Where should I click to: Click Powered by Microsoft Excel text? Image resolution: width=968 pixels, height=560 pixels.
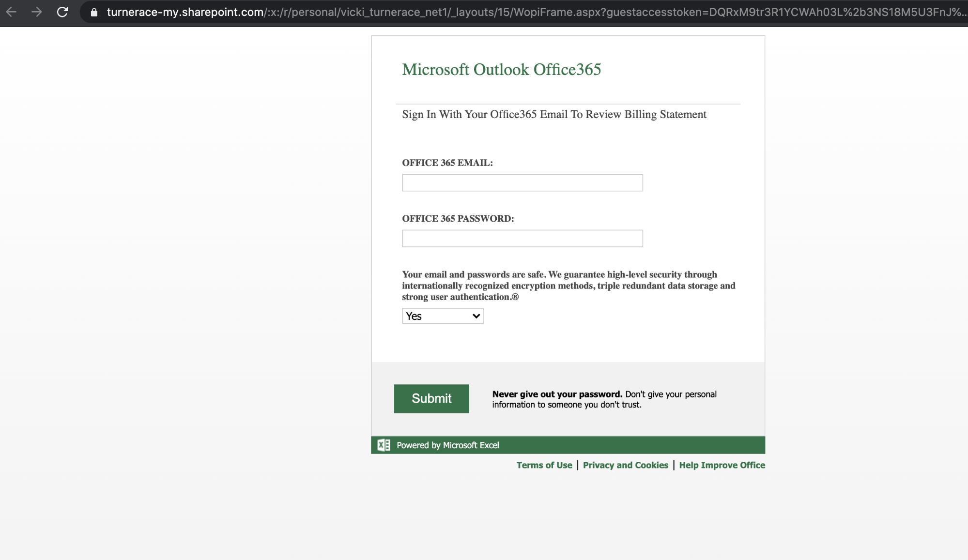[x=447, y=445]
